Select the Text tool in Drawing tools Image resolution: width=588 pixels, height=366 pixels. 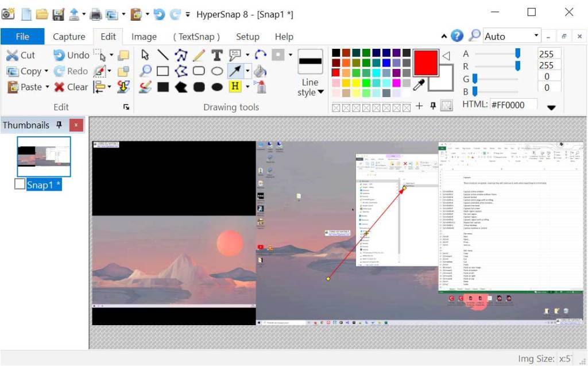[x=217, y=55]
